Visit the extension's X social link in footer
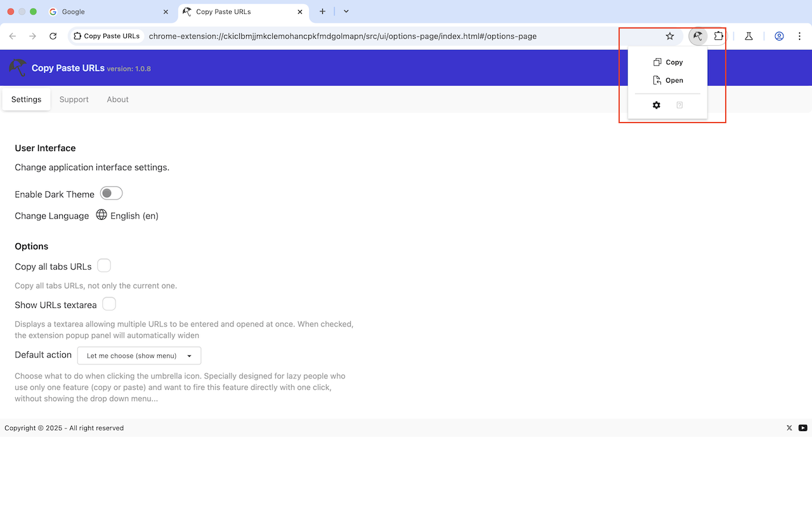Screen dimensions: 812x508 789,427
